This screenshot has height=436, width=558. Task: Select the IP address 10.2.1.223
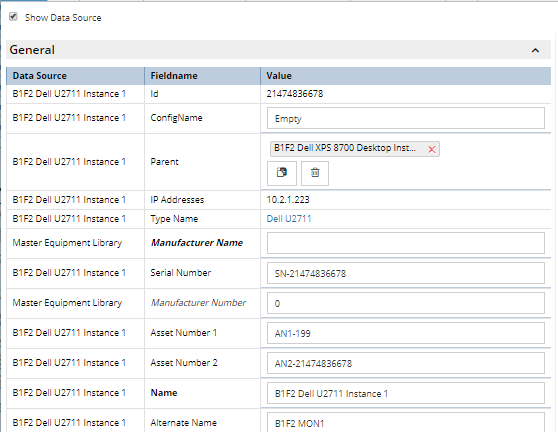point(288,200)
